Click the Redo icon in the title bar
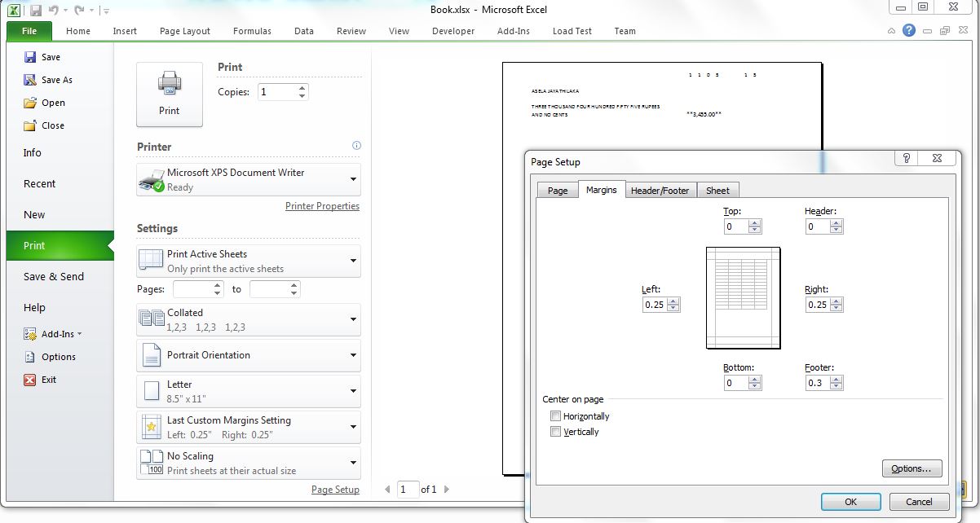This screenshot has width=980, height=523. pyautogui.click(x=79, y=11)
